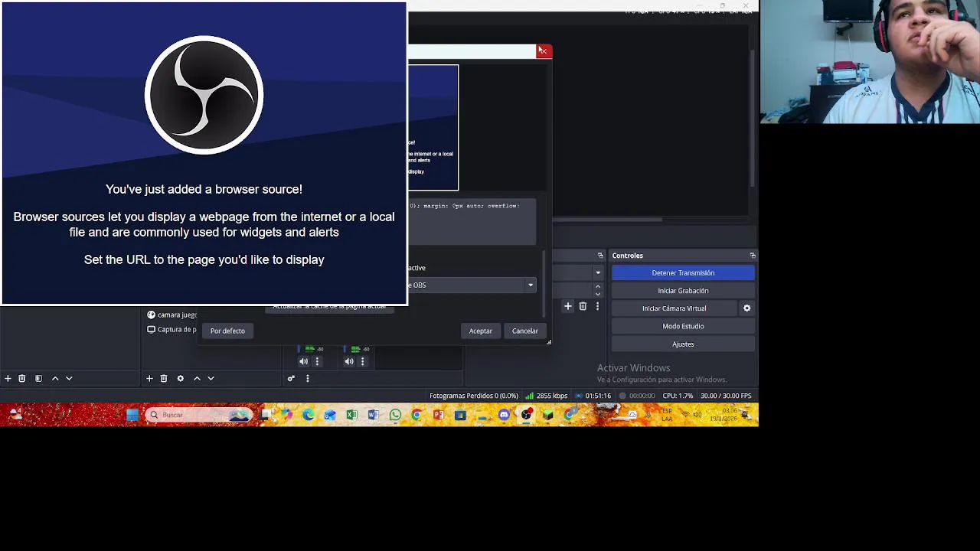The width and height of the screenshot is (980, 551).
Task: Pop out the Controles dock
Action: pyautogui.click(x=753, y=256)
